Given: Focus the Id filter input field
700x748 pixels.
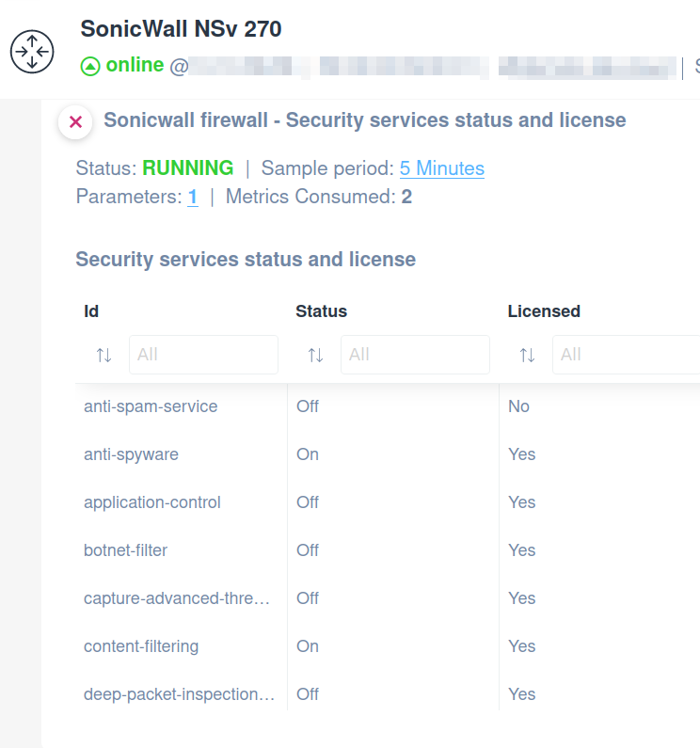Looking at the screenshot, I should pyautogui.click(x=204, y=355).
